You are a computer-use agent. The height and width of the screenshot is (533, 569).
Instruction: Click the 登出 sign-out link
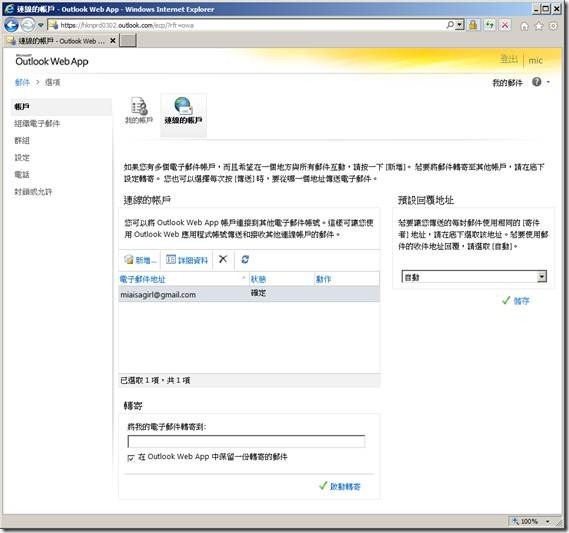pos(509,59)
